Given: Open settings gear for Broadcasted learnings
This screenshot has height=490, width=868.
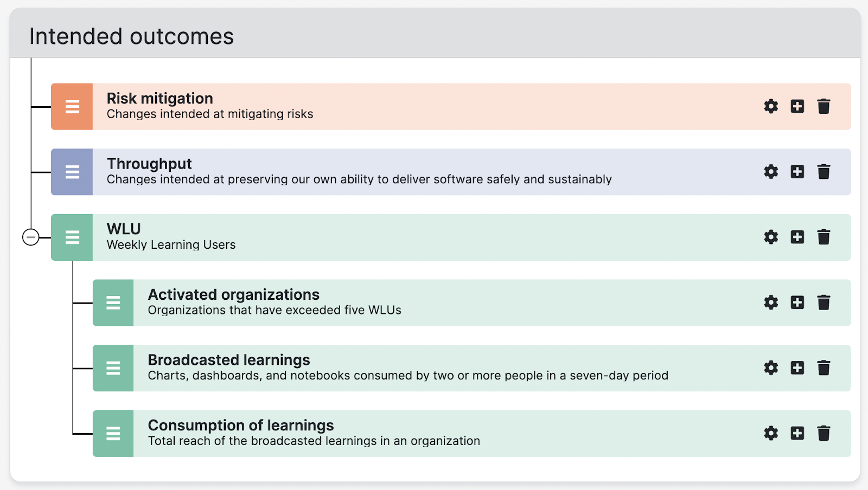Looking at the screenshot, I should [771, 368].
